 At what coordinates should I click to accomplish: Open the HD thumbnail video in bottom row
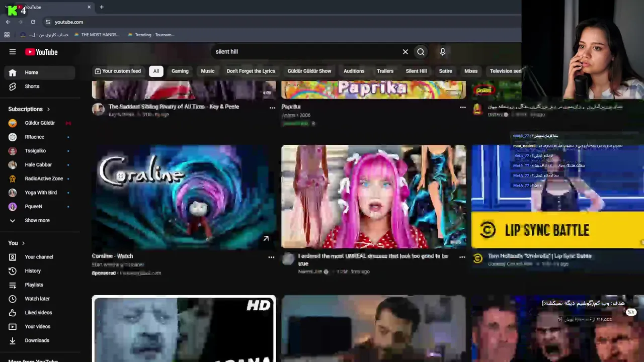pyautogui.click(x=184, y=329)
